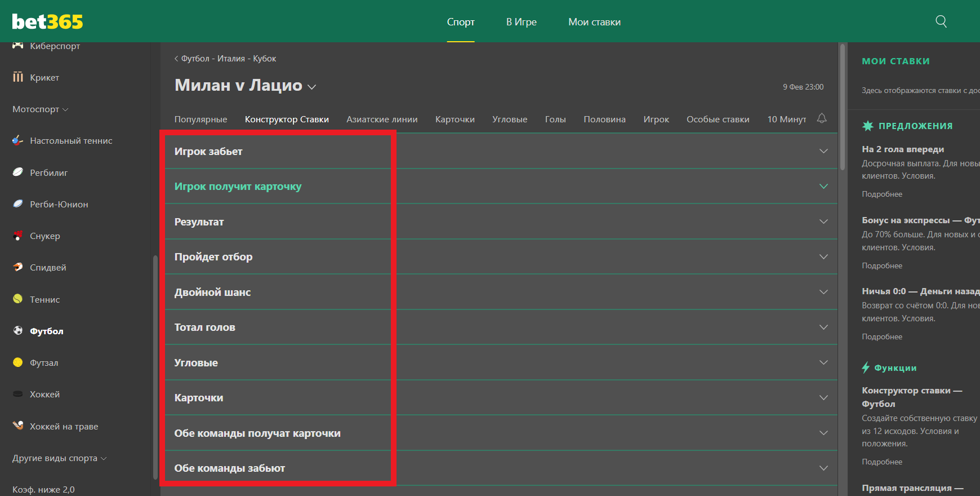This screenshot has height=496, width=980.
Task: Expand the Результат market chevron
Action: 823,222
